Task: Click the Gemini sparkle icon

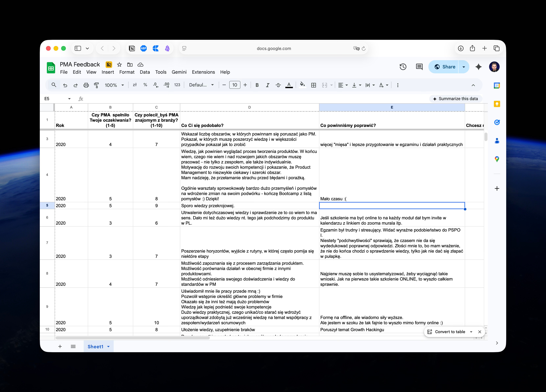Action: pyautogui.click(x=478, y=67)
